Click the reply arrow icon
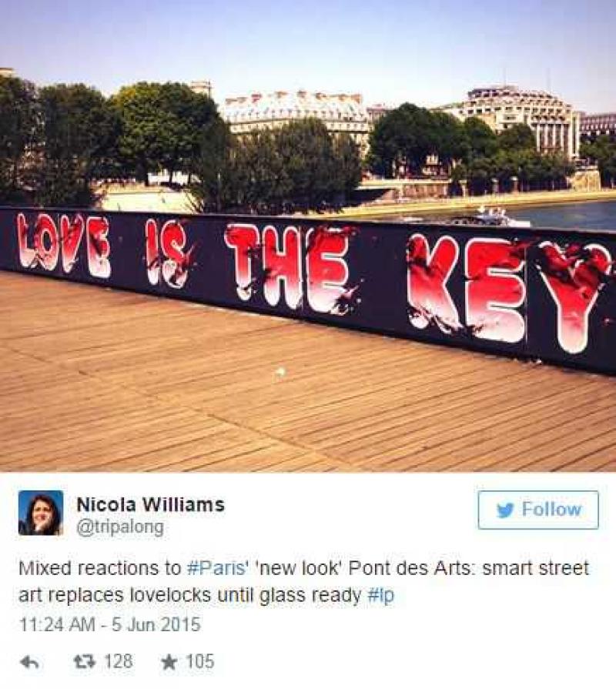 point(30,662)
